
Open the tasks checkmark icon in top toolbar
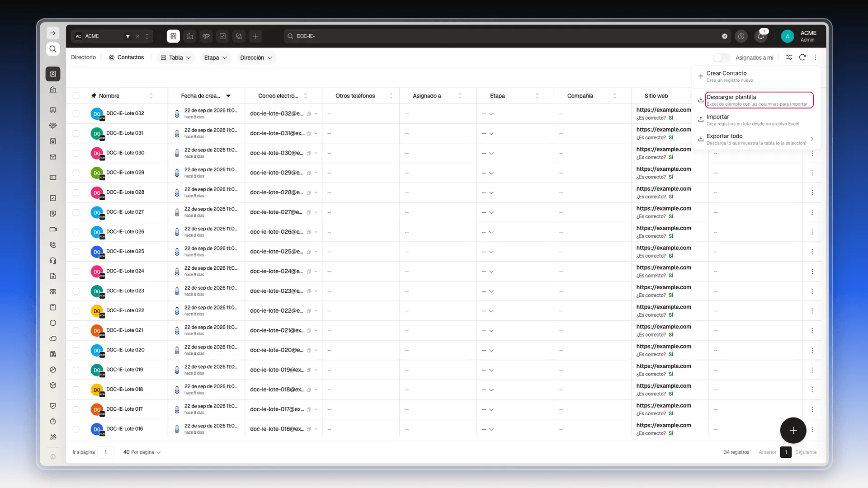[x=222, y=36]
